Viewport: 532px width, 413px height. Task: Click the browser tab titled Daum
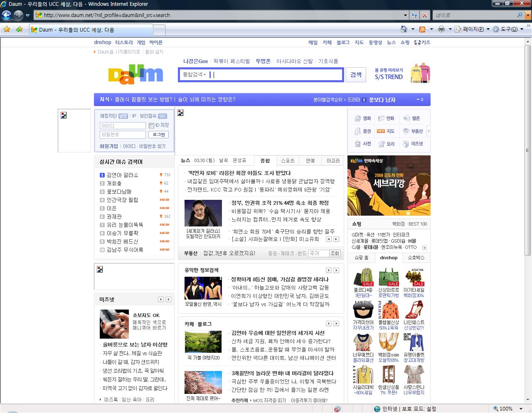tap(91, 30)
